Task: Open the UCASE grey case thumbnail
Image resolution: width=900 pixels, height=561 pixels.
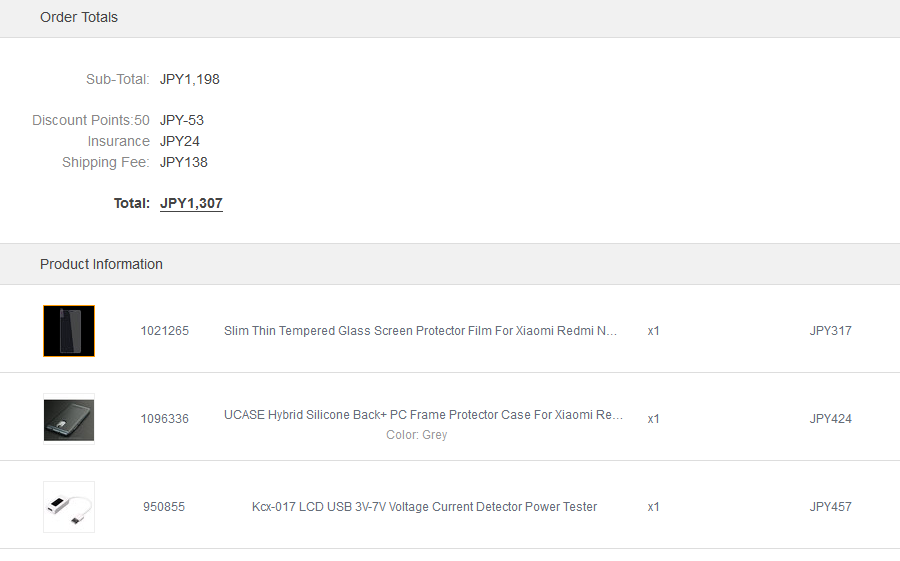Action: click(69, 419)
